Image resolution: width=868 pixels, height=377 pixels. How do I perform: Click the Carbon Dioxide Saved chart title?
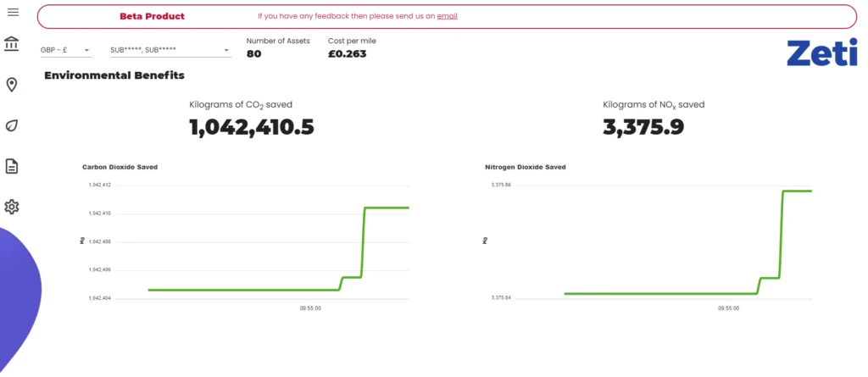[120, 167]
